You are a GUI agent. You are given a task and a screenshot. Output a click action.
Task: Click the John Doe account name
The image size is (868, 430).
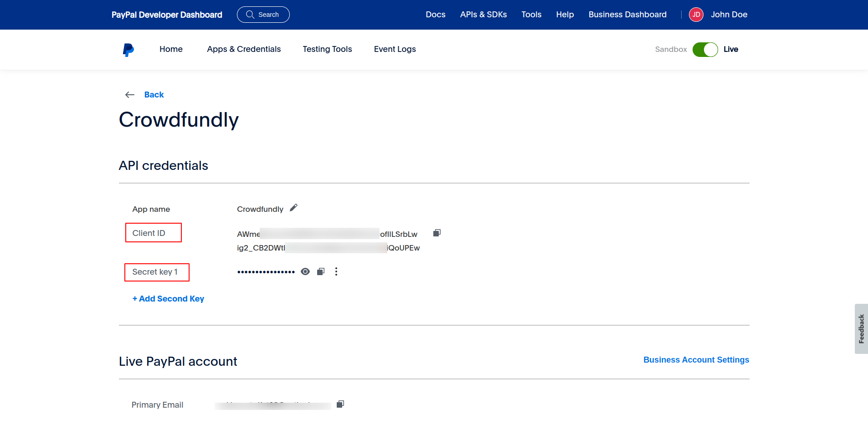click(x=729, y=15)
